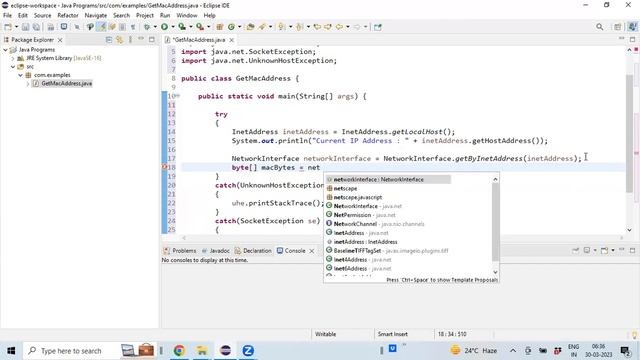Collapse the com.examples package node
The width and height of the screenshot is (640, 360).
point(20,75)
